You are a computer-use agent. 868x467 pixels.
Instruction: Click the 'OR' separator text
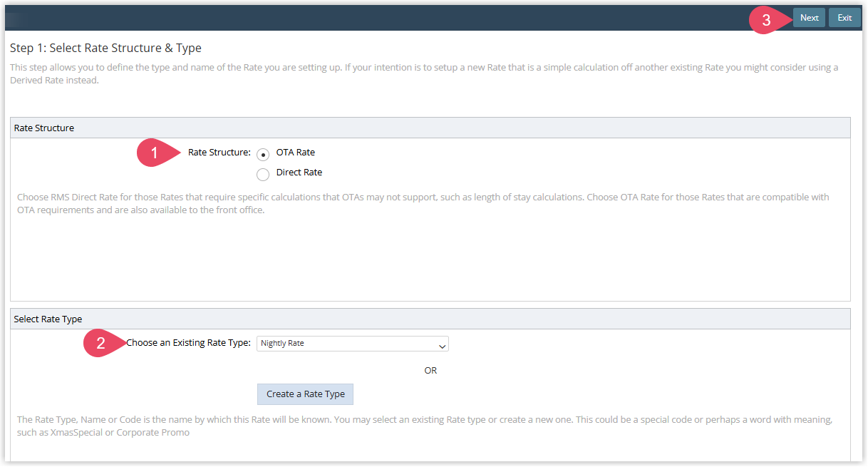[430, 371]
